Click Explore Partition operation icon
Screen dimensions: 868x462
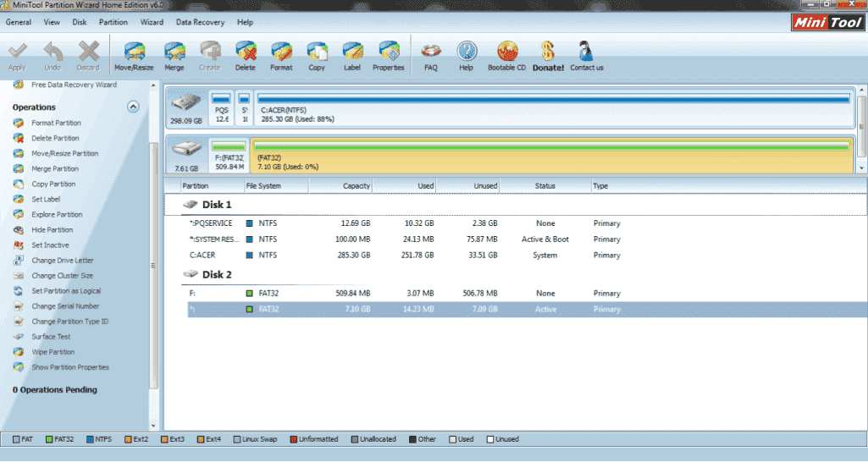[x=19, y=215]
